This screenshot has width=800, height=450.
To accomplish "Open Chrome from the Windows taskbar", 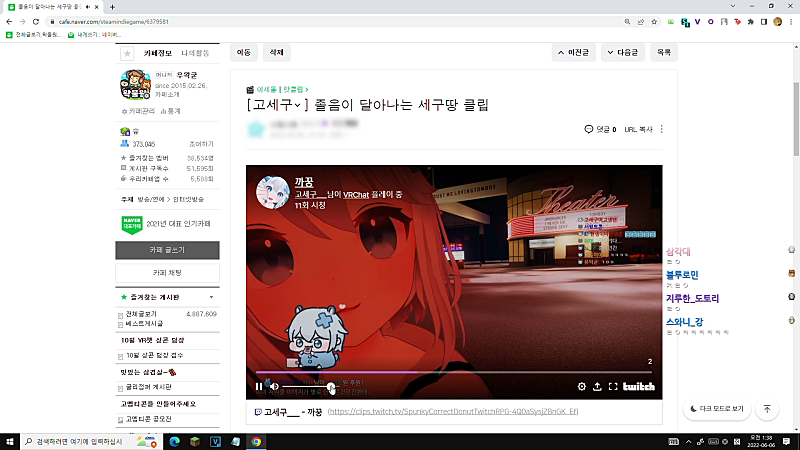I will pos(256,441).
